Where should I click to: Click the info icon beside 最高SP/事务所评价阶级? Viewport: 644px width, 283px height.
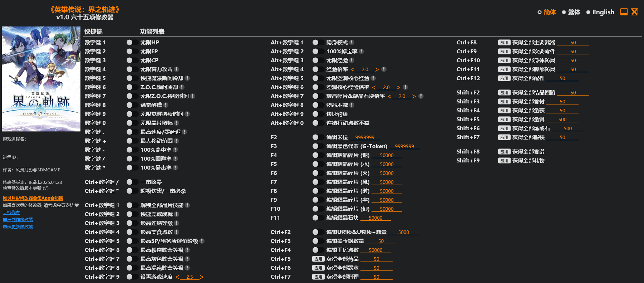(x=202, y=241)
